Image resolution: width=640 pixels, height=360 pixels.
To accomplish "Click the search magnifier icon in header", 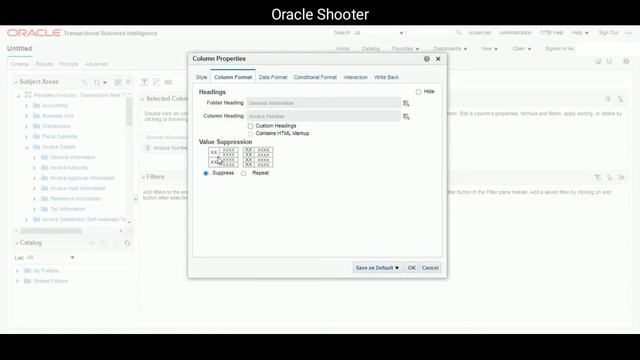I will pyautogui.click(x=459, y=32).
